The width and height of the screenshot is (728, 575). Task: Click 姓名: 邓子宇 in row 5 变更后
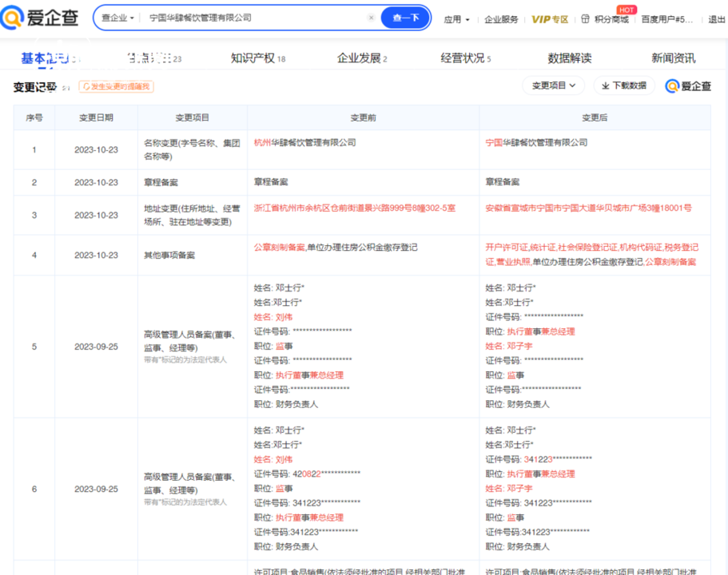[x=509, y=347]
